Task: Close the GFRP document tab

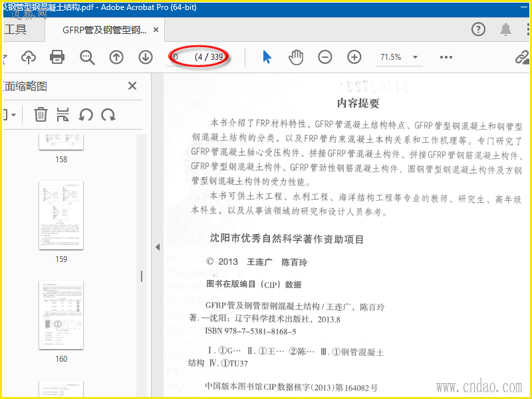Action: point(156,30)
